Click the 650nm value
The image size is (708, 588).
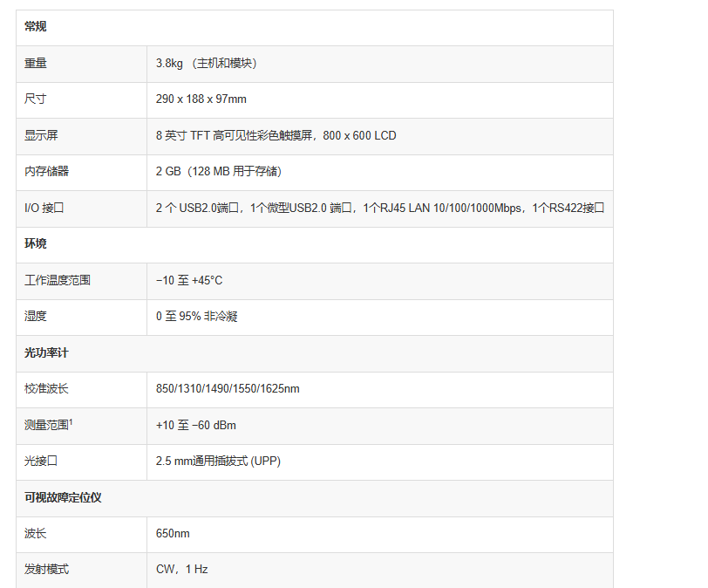(x=173, y=533)
